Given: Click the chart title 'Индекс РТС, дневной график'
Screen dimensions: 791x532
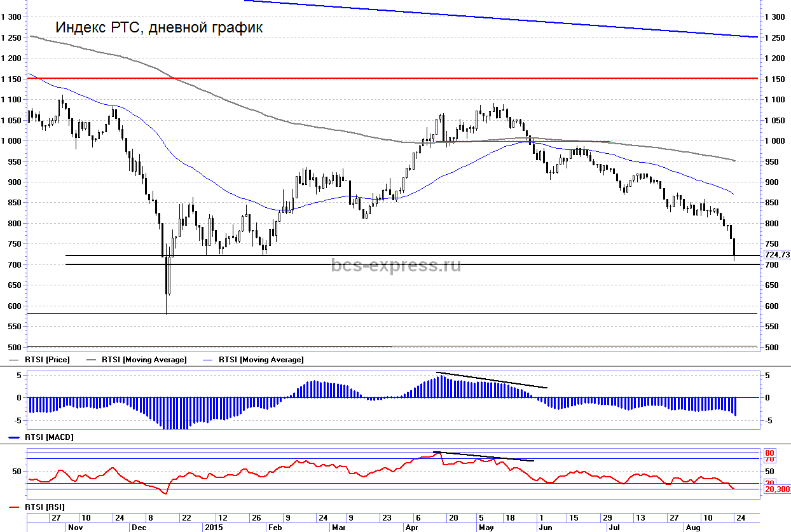Looking at the screenshot, I should (x=159, y=28).
